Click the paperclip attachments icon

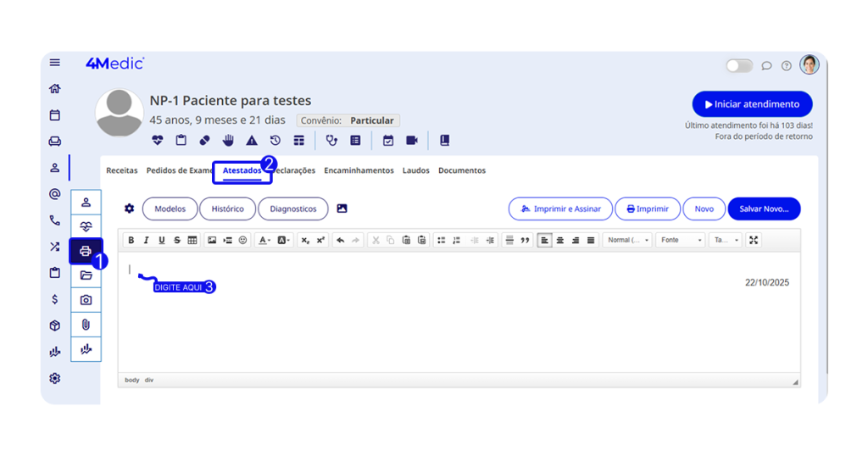[86, 325]
